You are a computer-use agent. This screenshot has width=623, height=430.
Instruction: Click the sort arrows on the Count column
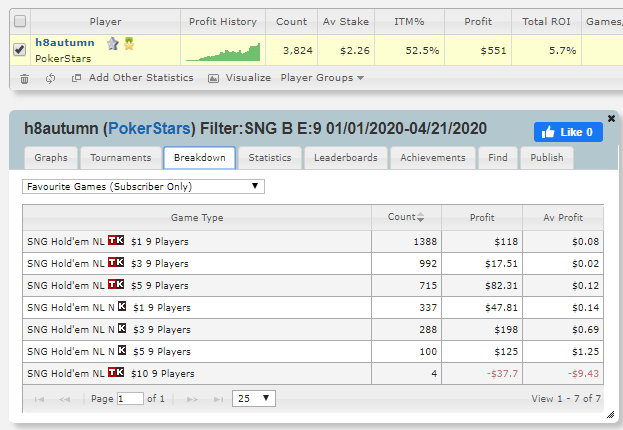420,217
